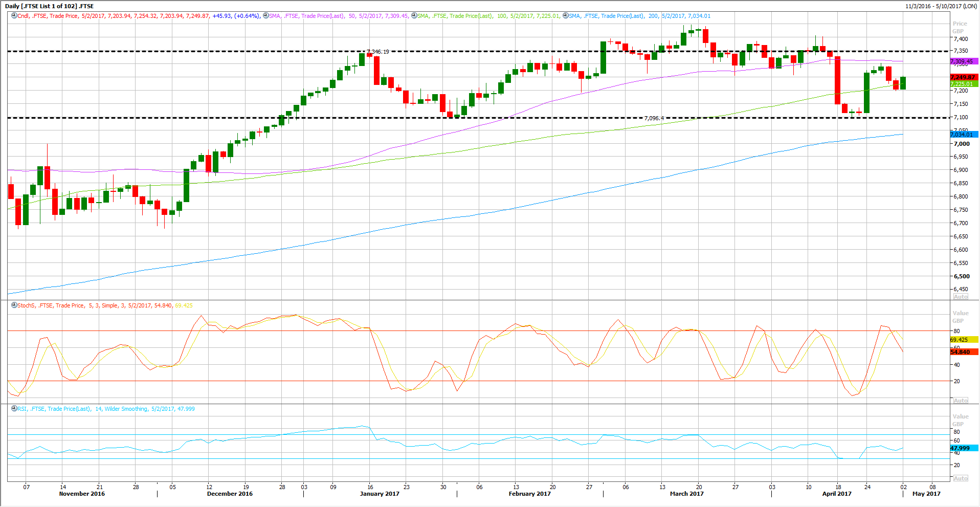Click the clock icon before SMA 100 legend
980x507 pixels.
pos(414,16)
